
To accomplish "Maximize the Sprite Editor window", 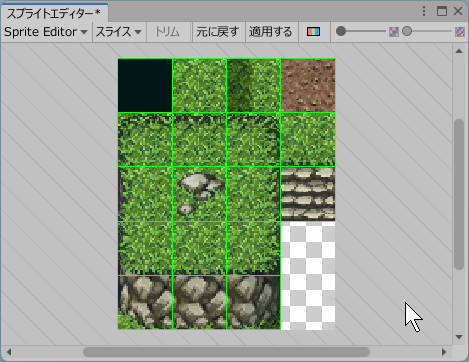I will tap(442, 11).
